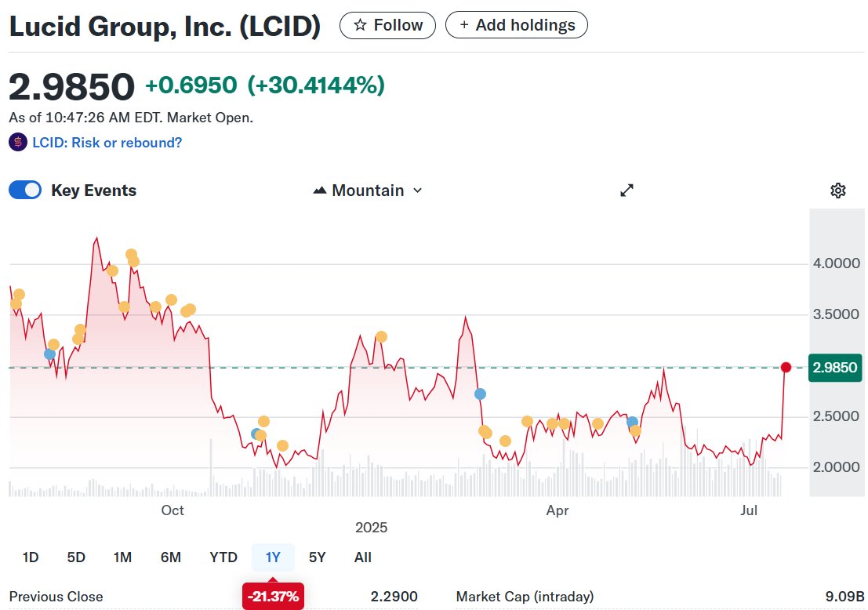Click the red current-price dot on chart
This screenshot has width=868, height=610.
click(786, 367)
